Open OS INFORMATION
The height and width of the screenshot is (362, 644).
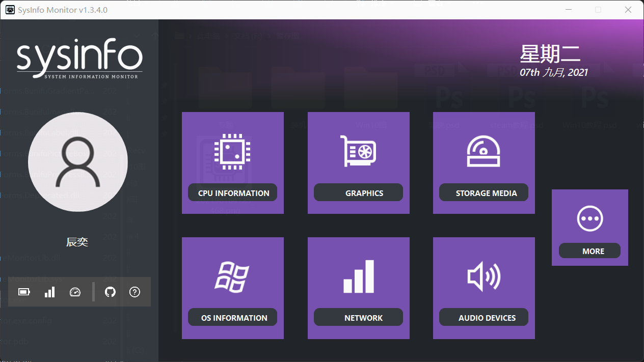click(232, 317)
